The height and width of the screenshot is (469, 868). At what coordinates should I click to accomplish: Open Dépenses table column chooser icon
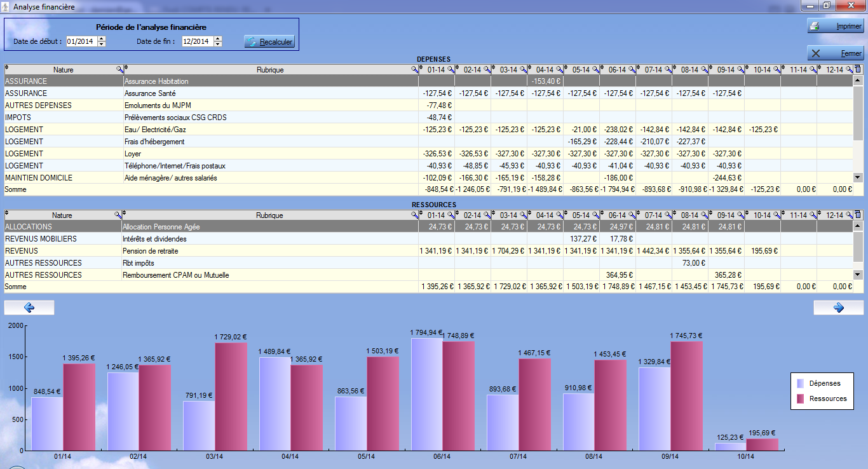(858, 69)
